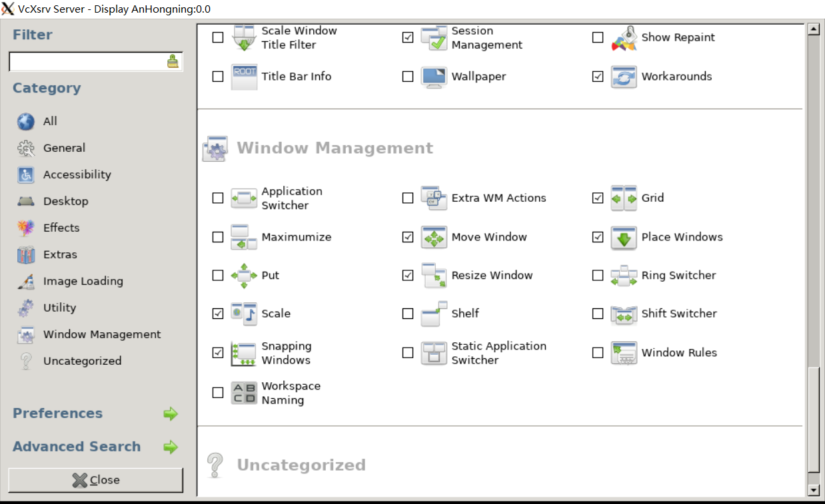Click the Show Repaint plugin icon
Screen dimensions: 825x504
coord(624,38)
